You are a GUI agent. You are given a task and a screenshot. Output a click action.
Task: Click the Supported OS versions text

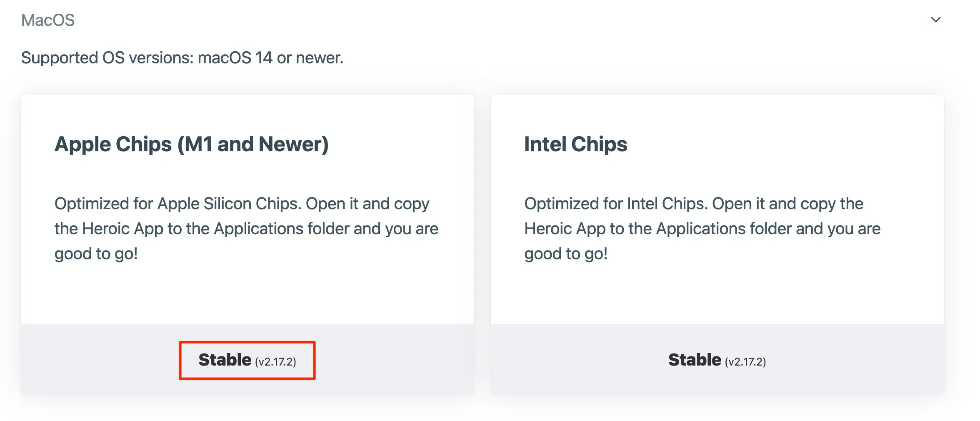coord(182,58)
